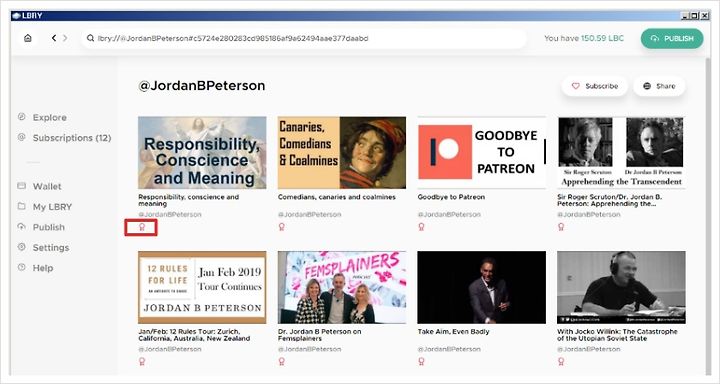
Task: Click the Share button
Action: click(659, 86)
